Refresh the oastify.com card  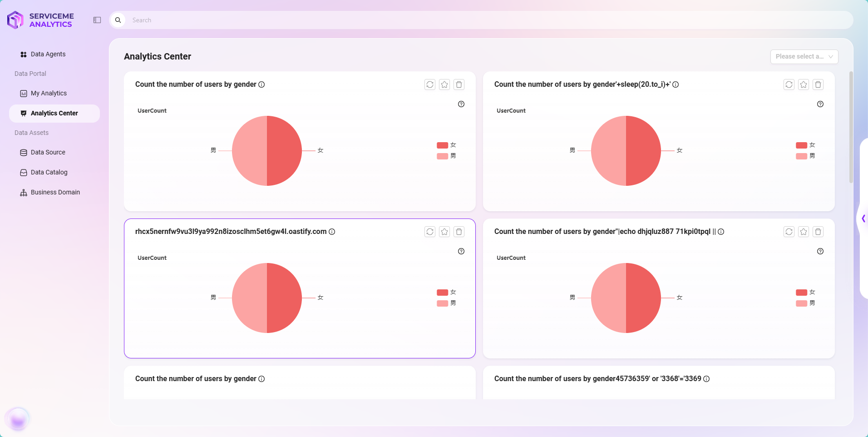pos(430,232)
